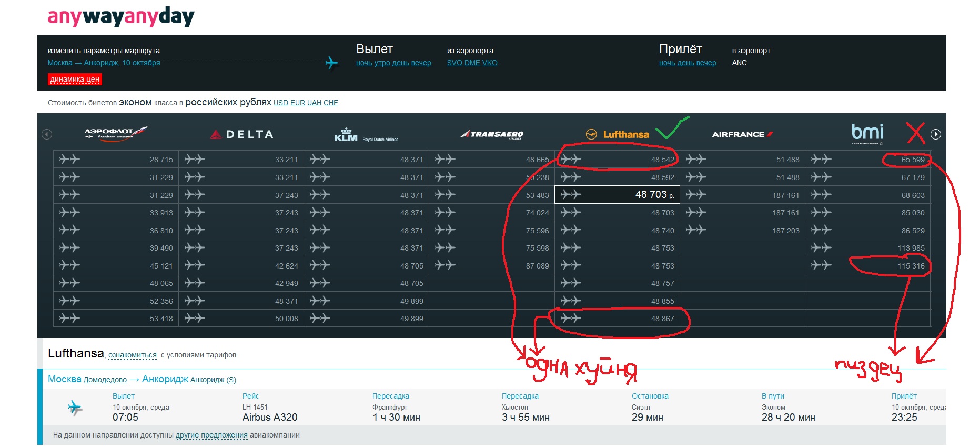This screenshot has width=980, height=447.
Task: Open 'другие предложения' airline offers link
Action: pos(211,435)
